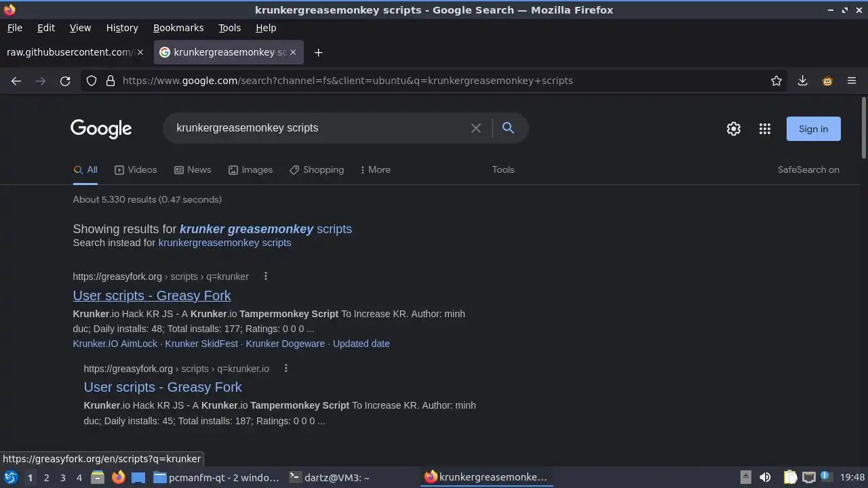
Task: Click the Sign in button
Action: 813,129
